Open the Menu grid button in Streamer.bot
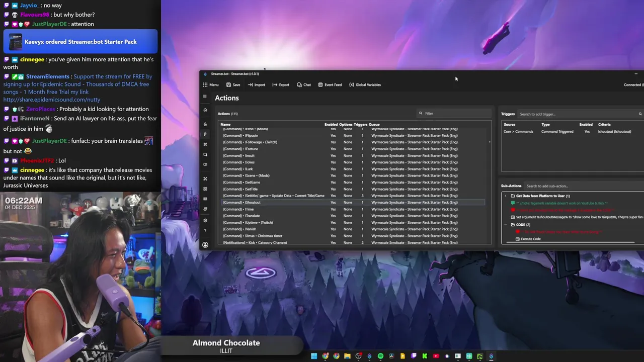Image resolution: width=644 pixels, height=362 pixels. [211, 85]
